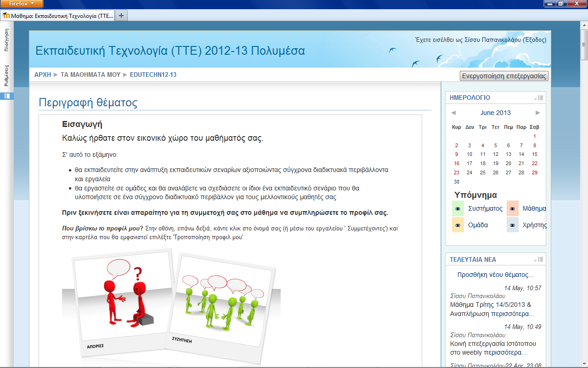The width and height of the screenshot is (588, 368).
Task: Go to next month in calendar
Action: (538, 113)
